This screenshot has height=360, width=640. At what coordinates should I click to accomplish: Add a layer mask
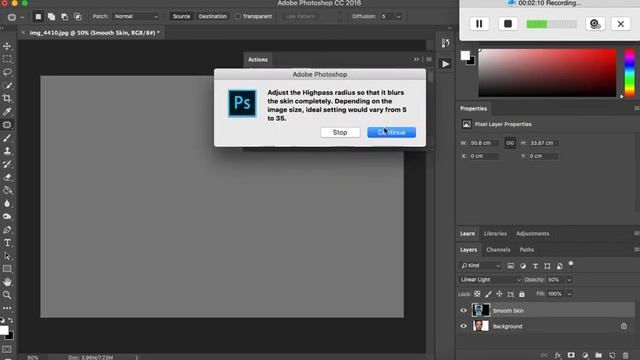571,356
